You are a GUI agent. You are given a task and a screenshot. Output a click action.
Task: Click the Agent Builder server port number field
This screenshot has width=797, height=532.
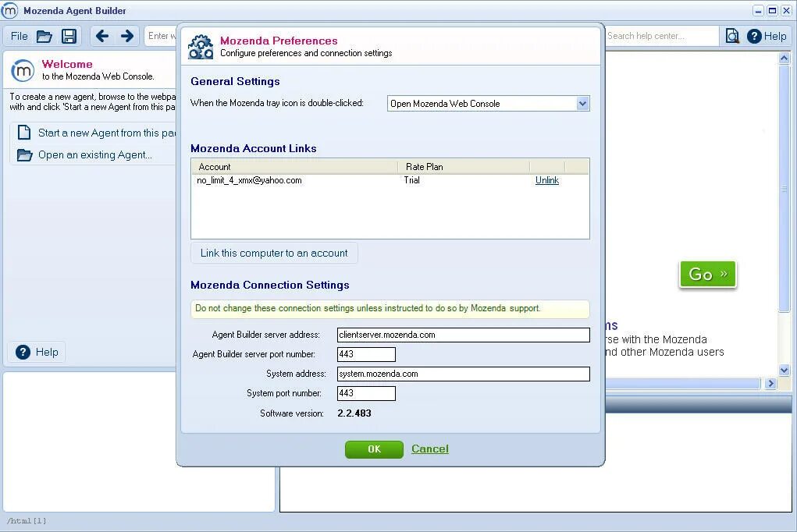366,354
